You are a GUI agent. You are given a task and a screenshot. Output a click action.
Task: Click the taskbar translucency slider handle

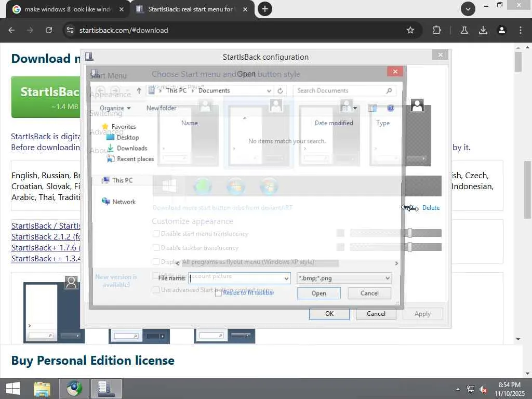coord(410,247)
